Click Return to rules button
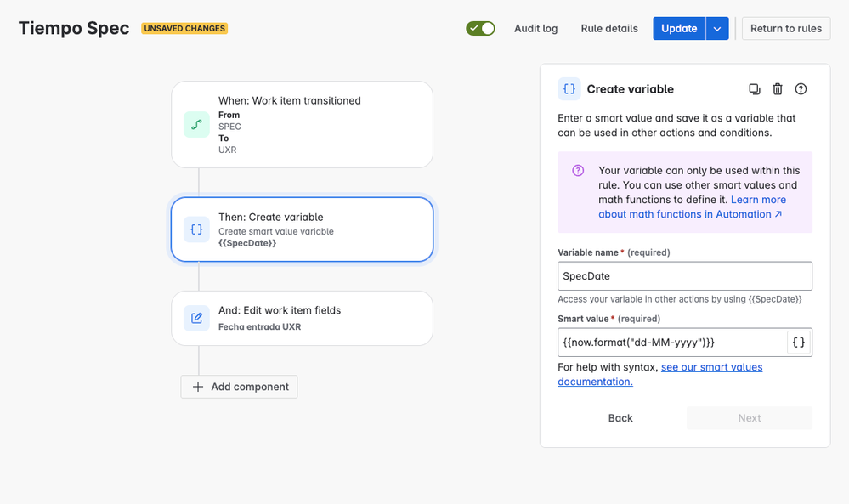The image size is (849, 504). (x=785, y=29)
